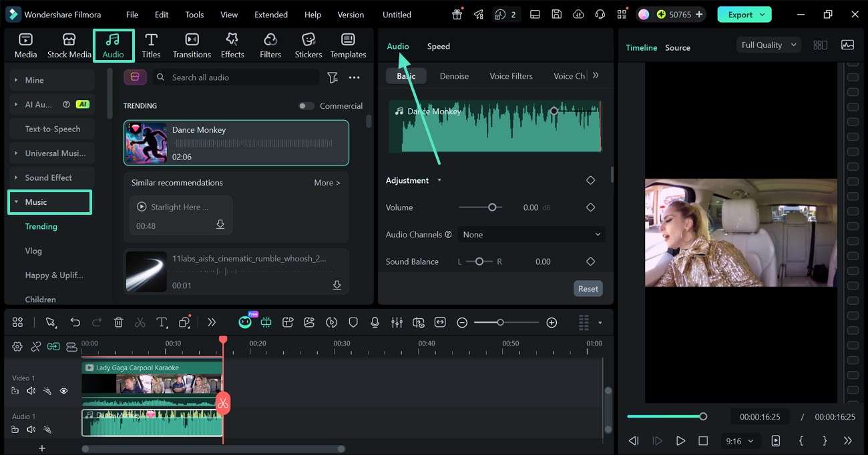Mute the Audio 1 track
The image size is (868, 455).
click(31, 430)
